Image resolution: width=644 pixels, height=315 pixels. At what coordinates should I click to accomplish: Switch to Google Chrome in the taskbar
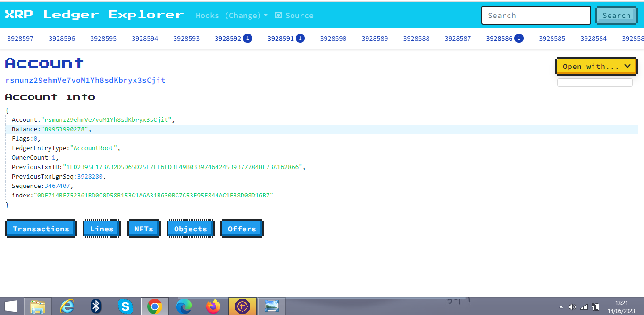pyautogui.click(x=154, y=306)
